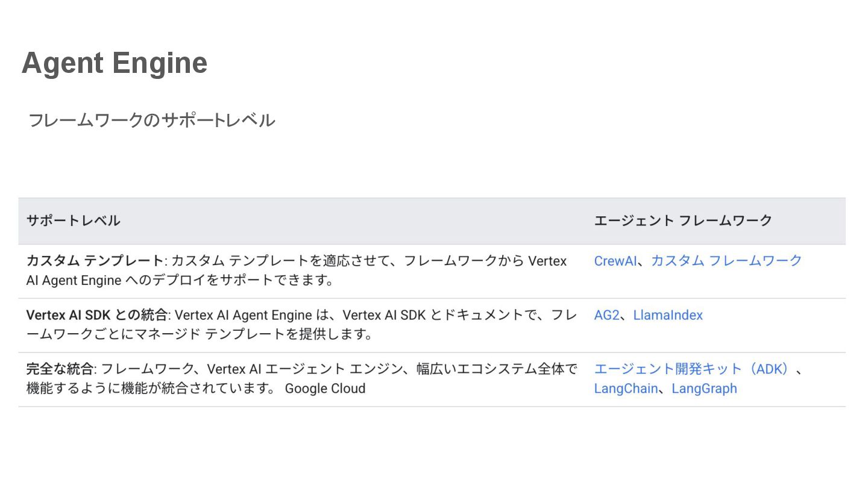The width and height of the screenshot is (868, 488).
Task: Click the フレームワークのサポートレベル subtitle
Action: point(151,120)
